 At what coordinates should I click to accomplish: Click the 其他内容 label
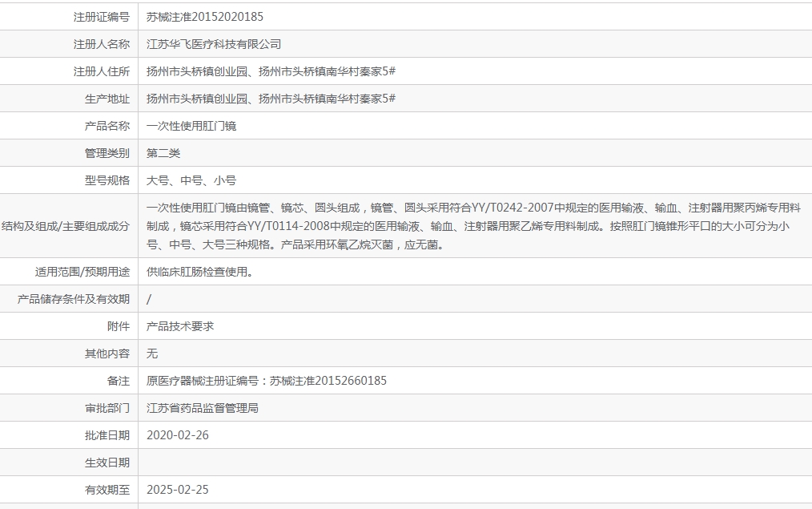pos(107,353)
